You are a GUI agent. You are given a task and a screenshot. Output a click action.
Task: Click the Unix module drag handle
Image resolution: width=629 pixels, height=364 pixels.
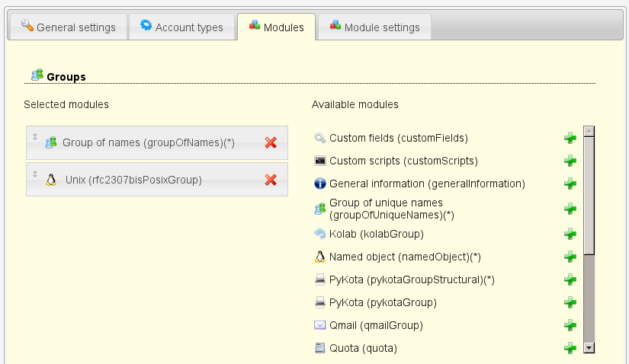click(x=34, y=174)
